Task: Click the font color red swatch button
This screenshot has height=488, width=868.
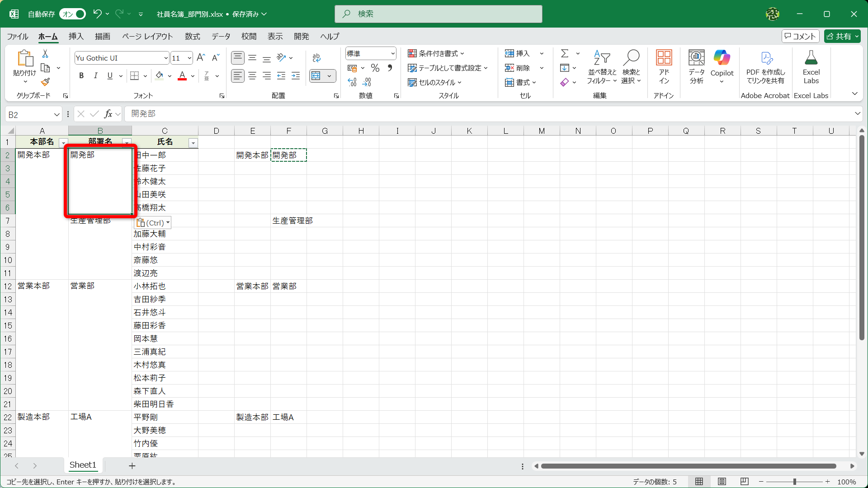Action: coord(182,76)
